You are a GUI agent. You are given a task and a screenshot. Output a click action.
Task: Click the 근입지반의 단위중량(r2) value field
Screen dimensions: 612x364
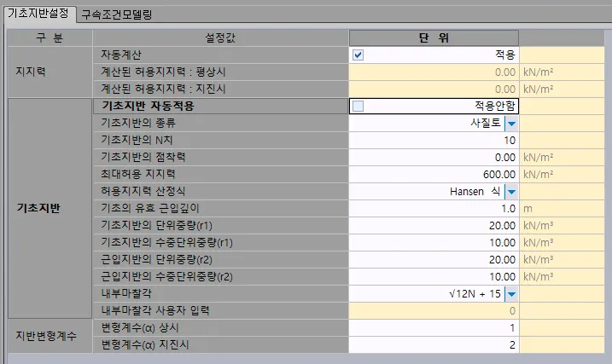(x=434, y=259)
